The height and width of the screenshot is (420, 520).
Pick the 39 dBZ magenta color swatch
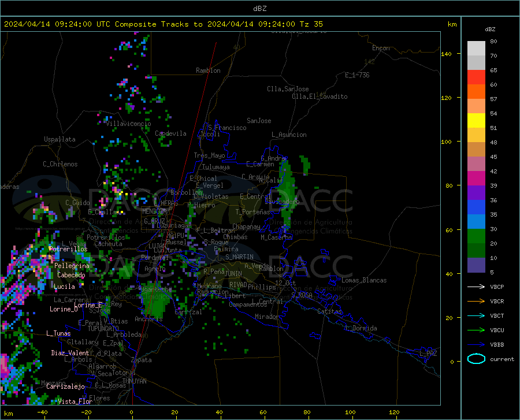[x=476, y=179]
